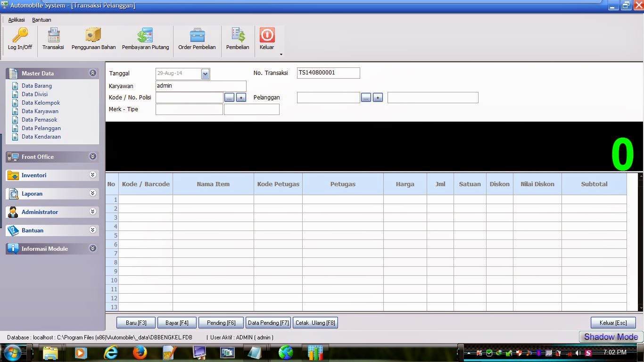Viewport: 644px width, 362px height.
Task: Open Data Pemasok link
Action: click(39, 120)
